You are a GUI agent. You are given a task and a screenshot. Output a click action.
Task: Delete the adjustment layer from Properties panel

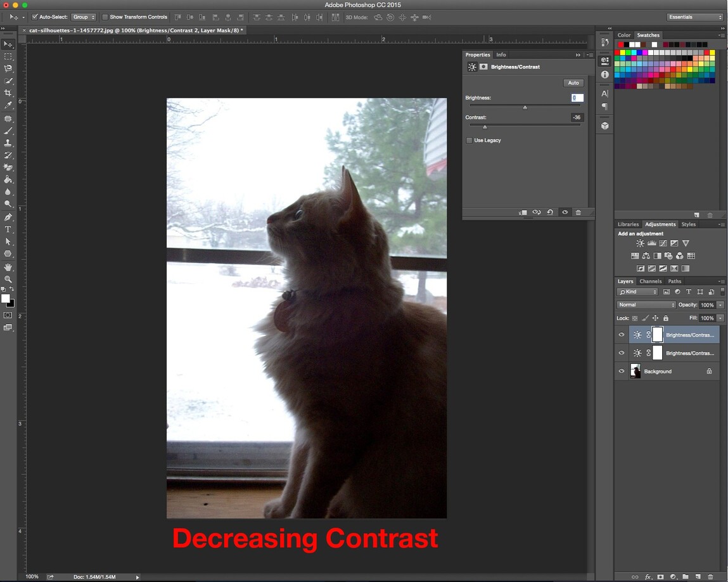click(578, 212)
